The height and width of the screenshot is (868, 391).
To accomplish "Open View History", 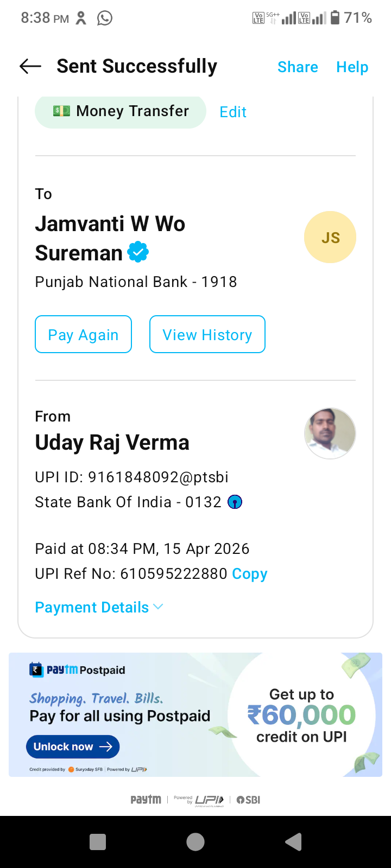I will (207, 335).
